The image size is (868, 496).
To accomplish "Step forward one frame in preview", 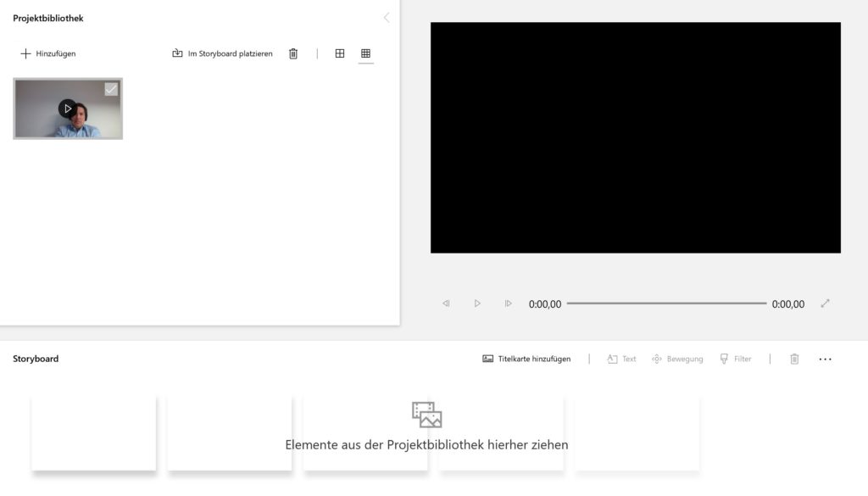I will click(509, 304).
